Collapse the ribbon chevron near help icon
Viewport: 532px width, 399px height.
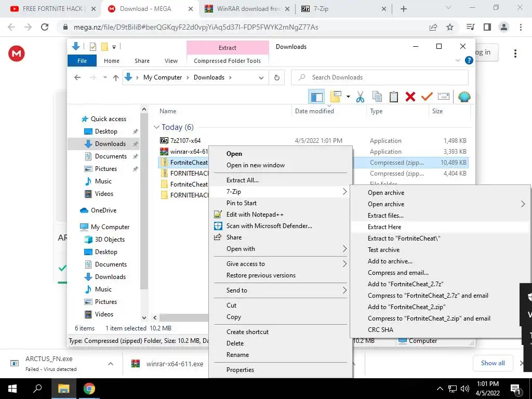click(x=457, y=60)
